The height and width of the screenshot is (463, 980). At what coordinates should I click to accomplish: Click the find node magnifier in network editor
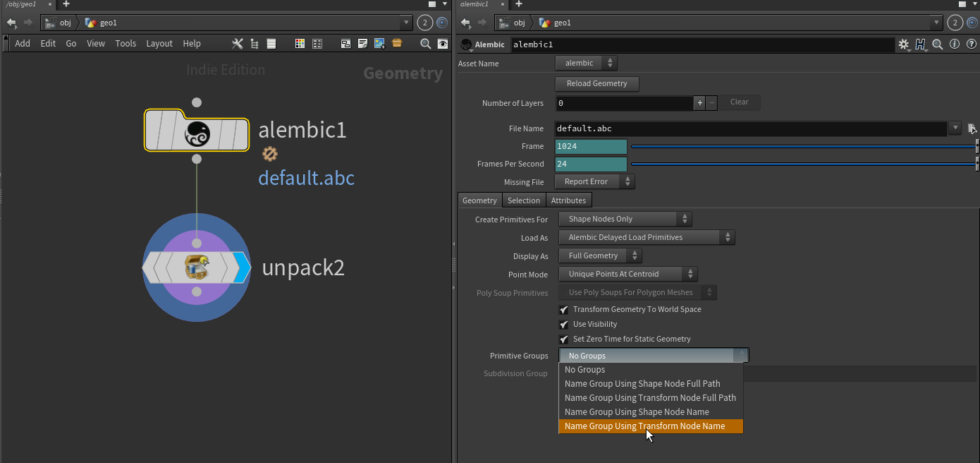pyautogui.click(x=425, y=44)
